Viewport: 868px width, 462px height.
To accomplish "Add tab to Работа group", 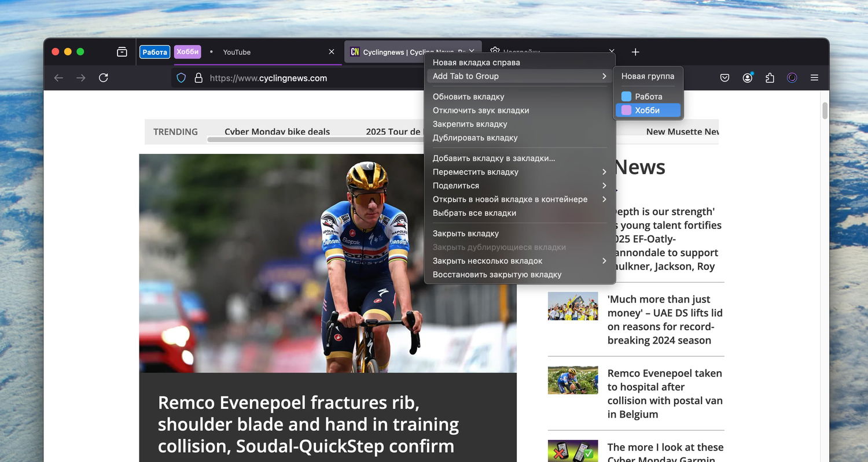I will (648, 97).
